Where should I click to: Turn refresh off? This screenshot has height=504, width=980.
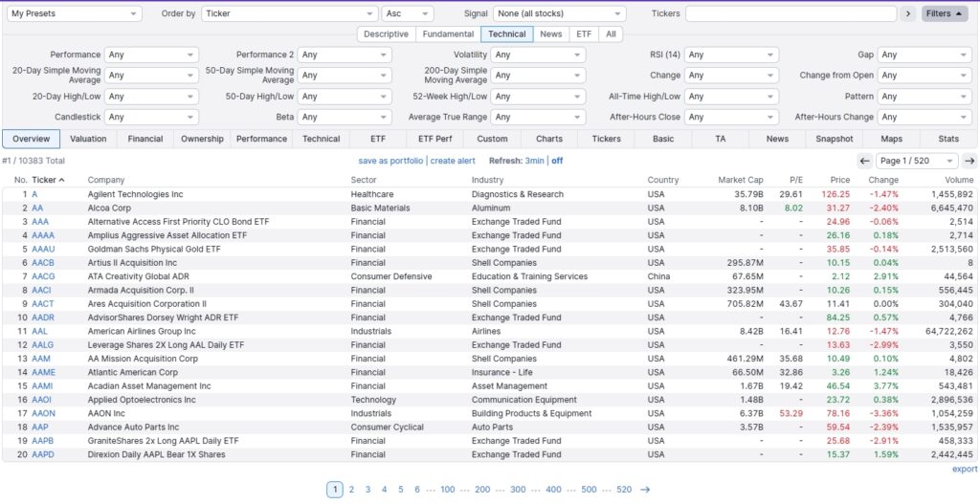pos(557,161)
